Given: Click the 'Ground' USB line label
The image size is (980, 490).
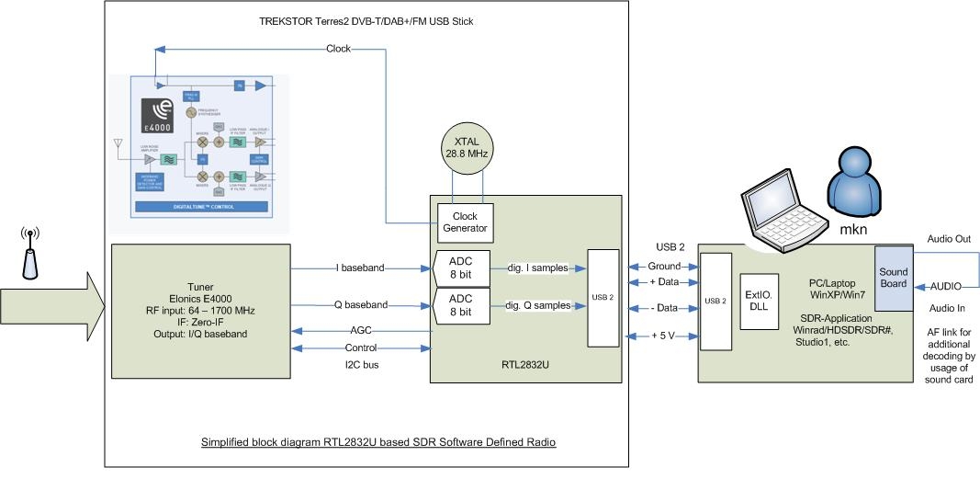Looking at the screenshot, I should click(664, 266).
